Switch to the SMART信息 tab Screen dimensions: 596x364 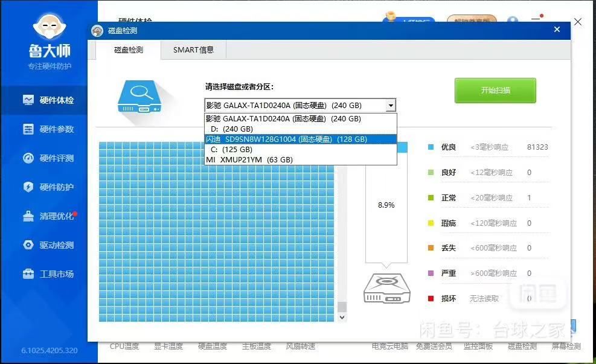pyautogui.click(x=193, y=50)
